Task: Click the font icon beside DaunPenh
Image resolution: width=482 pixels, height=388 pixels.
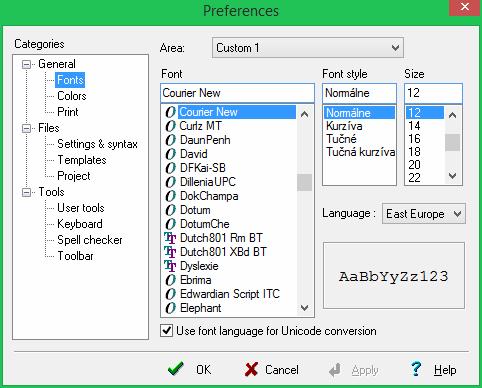Action: [170, 140]
